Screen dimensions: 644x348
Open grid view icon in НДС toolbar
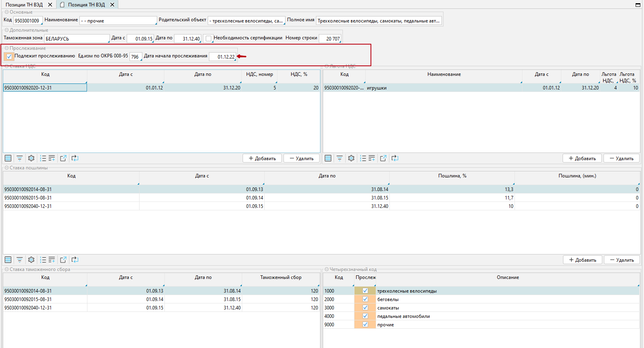8,158
